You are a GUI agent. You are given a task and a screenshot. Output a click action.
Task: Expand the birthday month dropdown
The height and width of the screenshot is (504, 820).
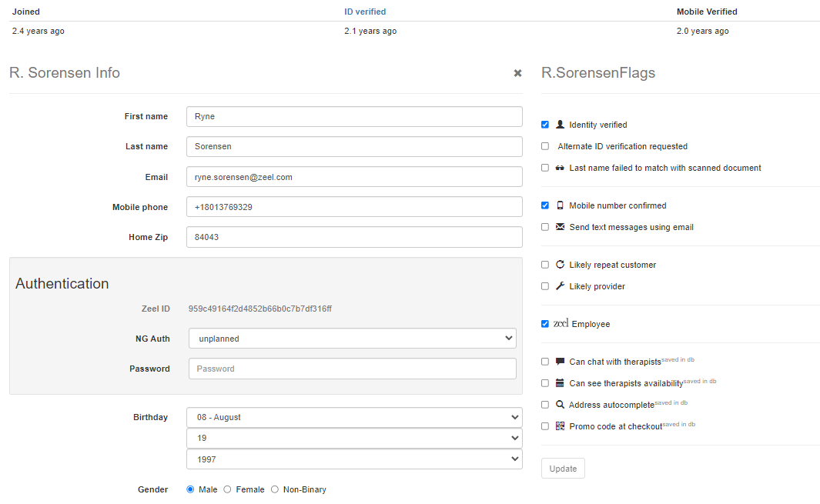pos(354,417)
